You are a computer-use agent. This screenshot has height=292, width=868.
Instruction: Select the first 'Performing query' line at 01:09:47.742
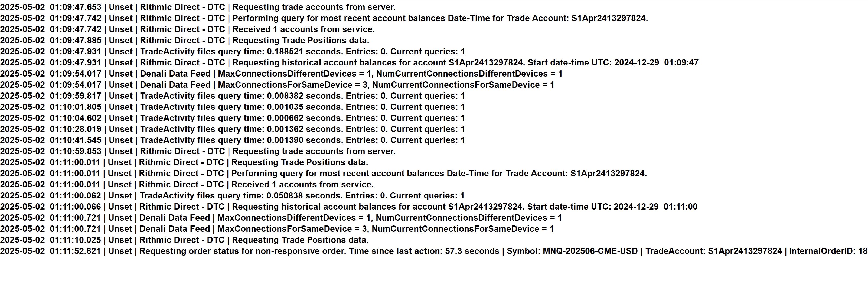point(324,18)
